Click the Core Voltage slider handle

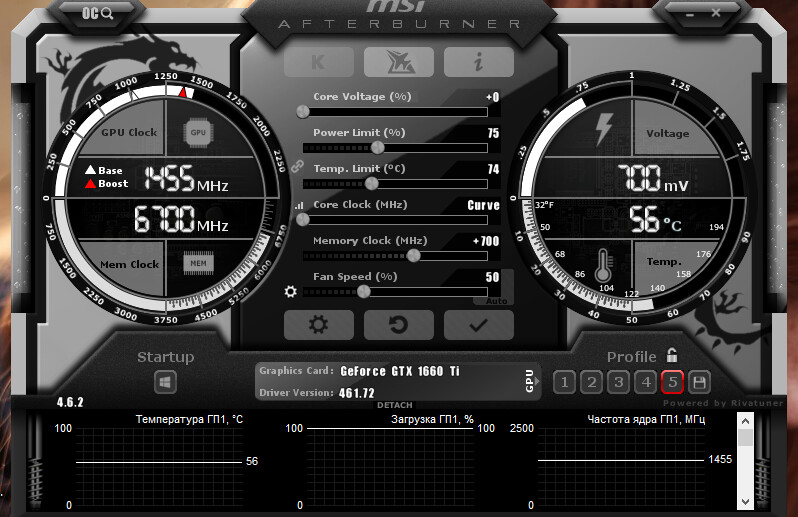coord(303,111)
